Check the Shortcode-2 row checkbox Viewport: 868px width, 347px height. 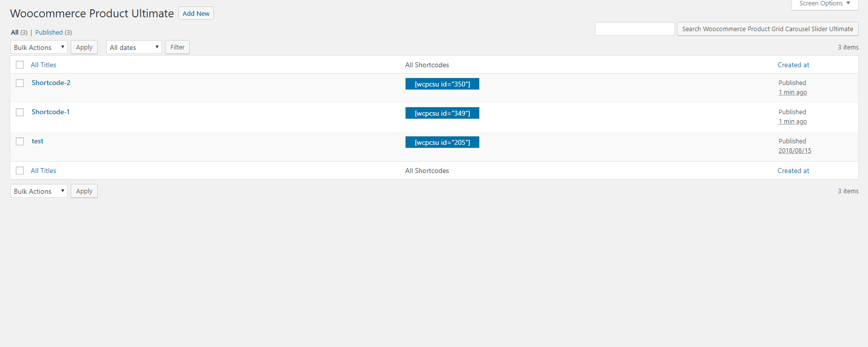[x=20, y=83]
